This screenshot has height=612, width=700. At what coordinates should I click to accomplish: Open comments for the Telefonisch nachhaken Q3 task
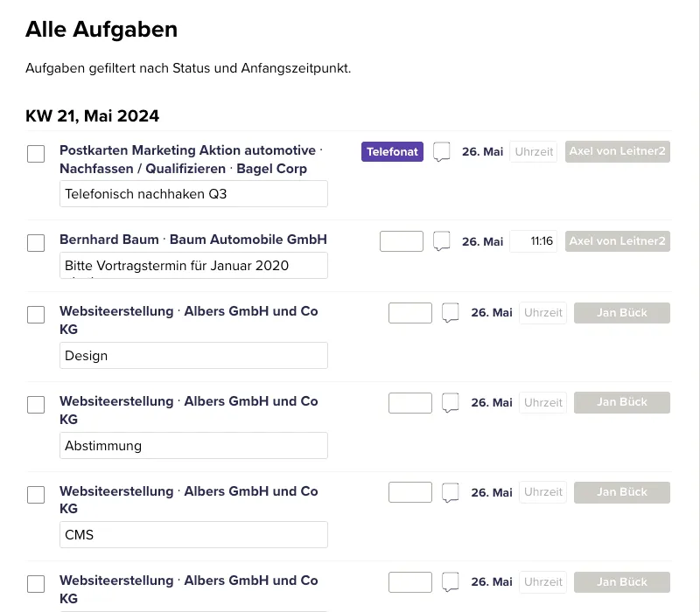pos(442,152)
